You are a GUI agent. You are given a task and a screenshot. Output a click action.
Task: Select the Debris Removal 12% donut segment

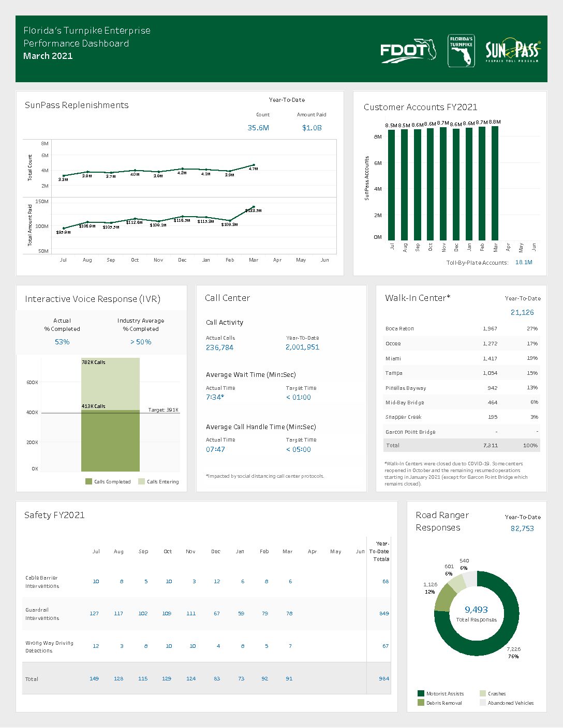point(445,598)
